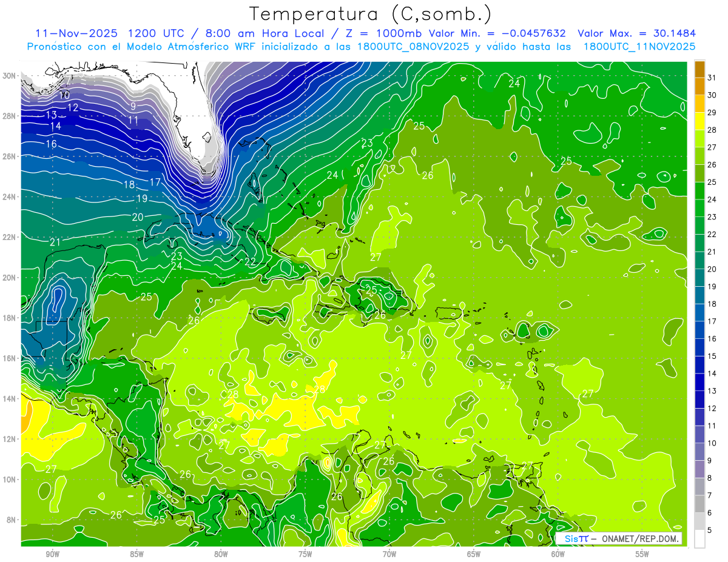Select the date "11-Nov-2025" in header
The image size is (728, 562).
[76, 33]
